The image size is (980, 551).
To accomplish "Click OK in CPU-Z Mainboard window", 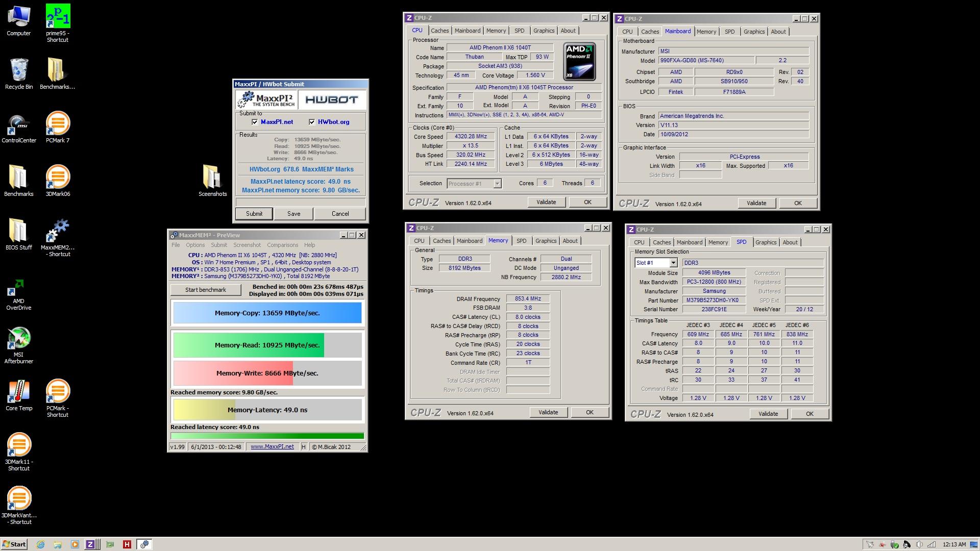I will tap(798, 203).
